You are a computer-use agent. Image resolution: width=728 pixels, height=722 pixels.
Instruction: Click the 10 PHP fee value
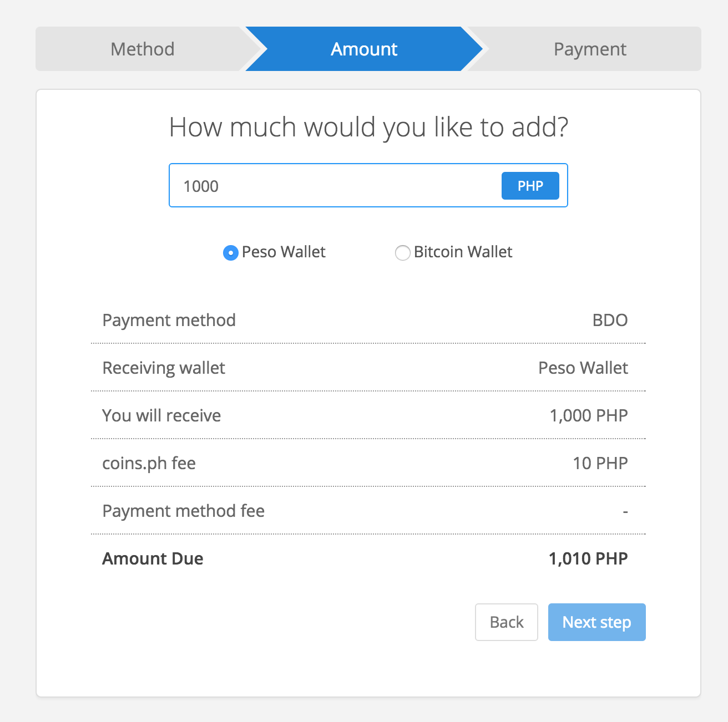(600, 463)
